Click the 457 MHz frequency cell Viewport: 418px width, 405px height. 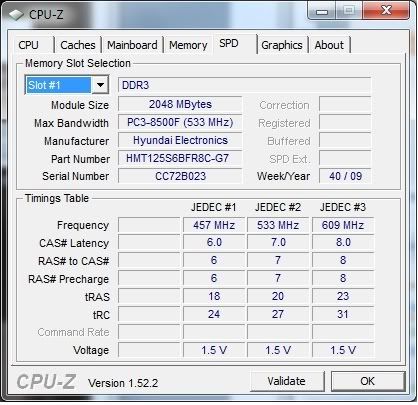pyautogui.click(x=214, y=225)
